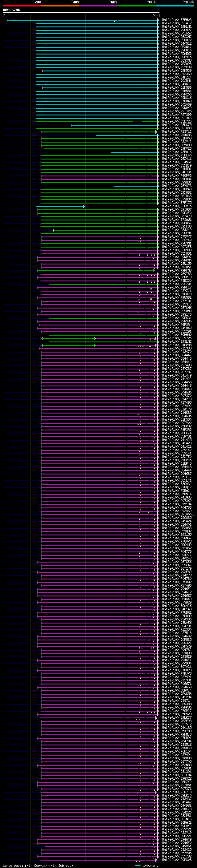This screenshot has height=868, width=197.
Task: Open the UniRef100_B9HUE0 label
Action: (177, 50)
